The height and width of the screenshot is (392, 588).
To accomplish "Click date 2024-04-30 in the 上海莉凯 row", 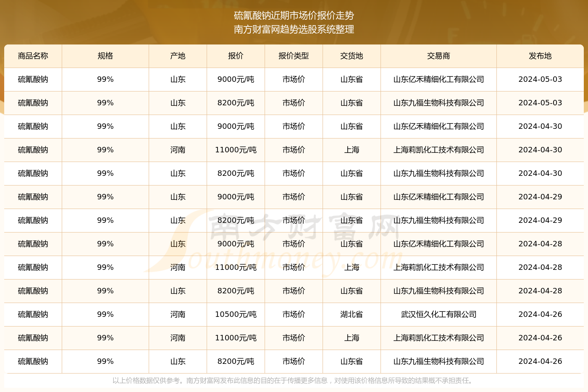I will (x=541, y=150).
